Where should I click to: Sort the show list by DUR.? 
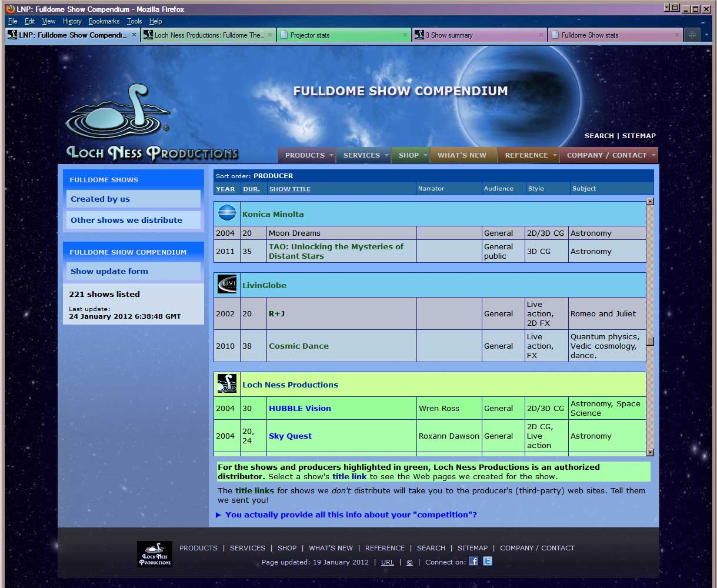(251, 189)
